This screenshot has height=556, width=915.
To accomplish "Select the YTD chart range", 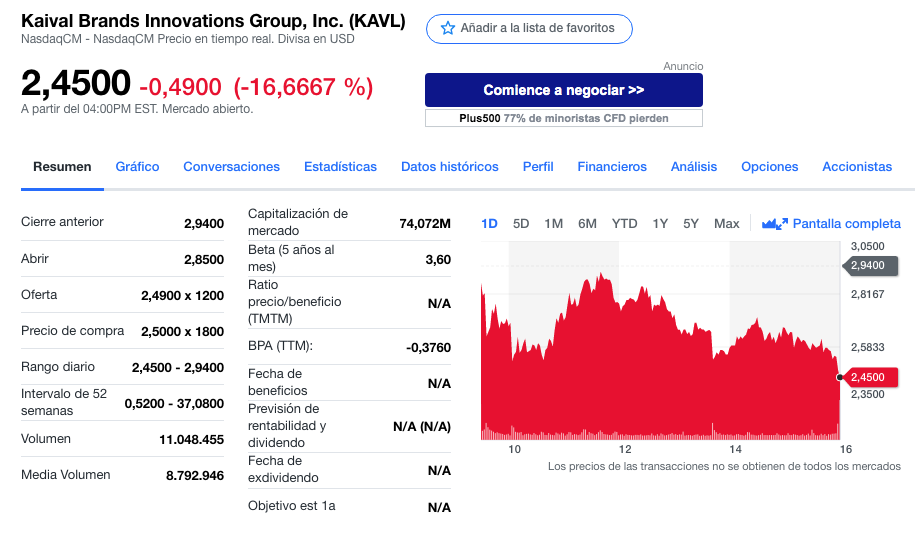I will [624, 223].
